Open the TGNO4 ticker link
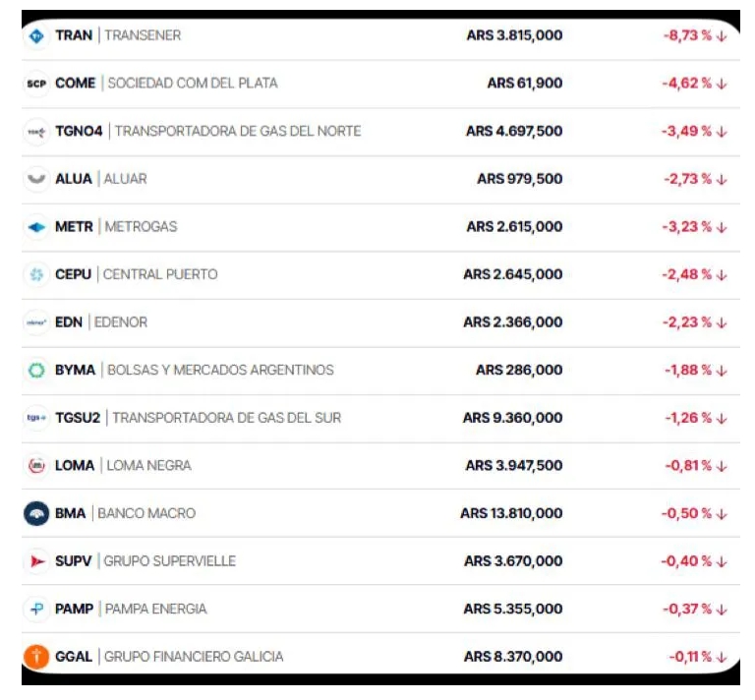The height and width of the screenshot is (700, 755). 79,132
